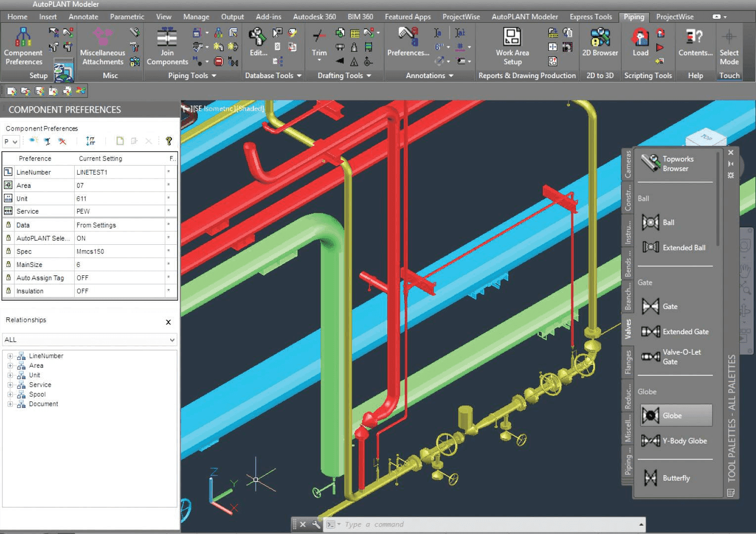
Task: Click the sort arrows icon in Component Preferences toolbar
Action: (90, 141)
